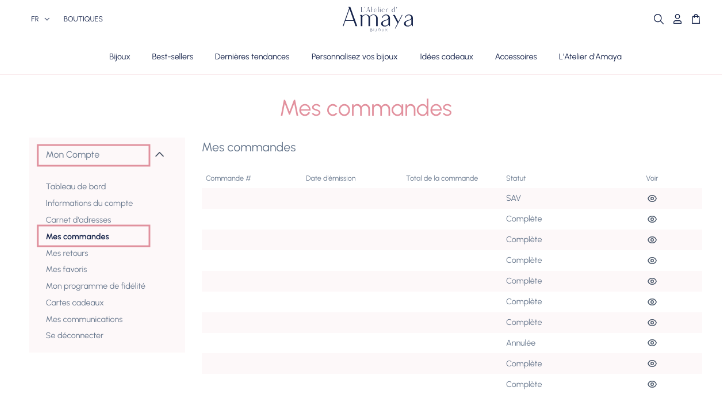View the SAV order eye icon
Screen dimensions: 722x412
pos(652,199)
